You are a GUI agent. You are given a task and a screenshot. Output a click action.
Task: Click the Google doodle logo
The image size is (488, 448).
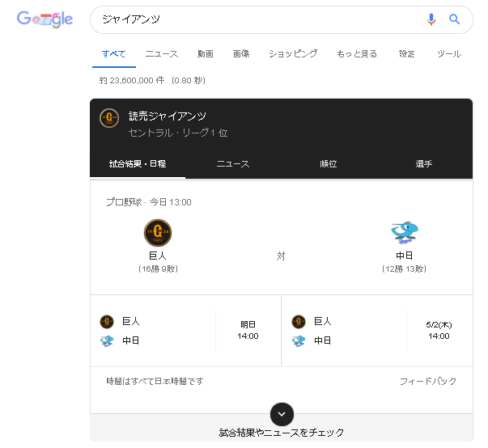coord(45,19)
